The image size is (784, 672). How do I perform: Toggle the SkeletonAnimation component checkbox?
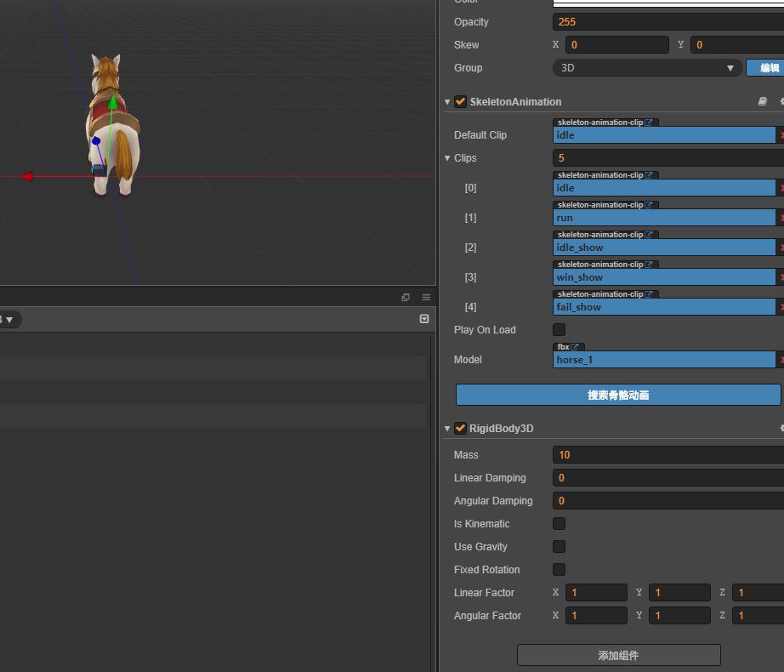[460, 101]
